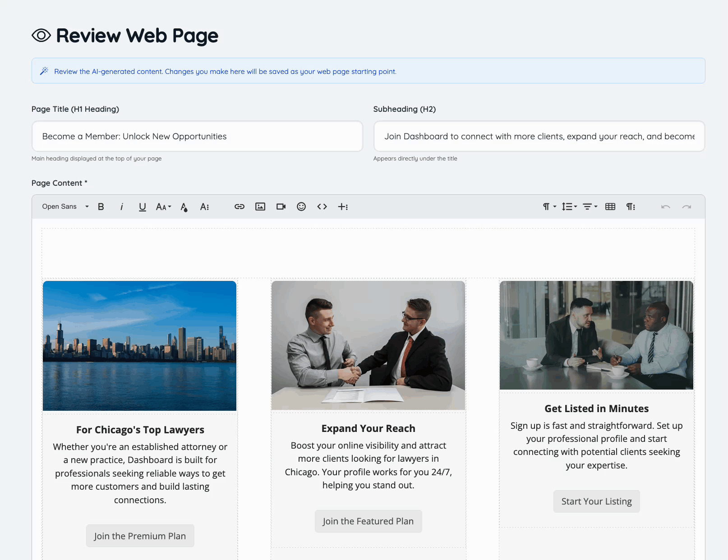Image resolution: width=728 pixels, height=560 pixels.
Task: Switch to code view
Action: click(322, 207)
